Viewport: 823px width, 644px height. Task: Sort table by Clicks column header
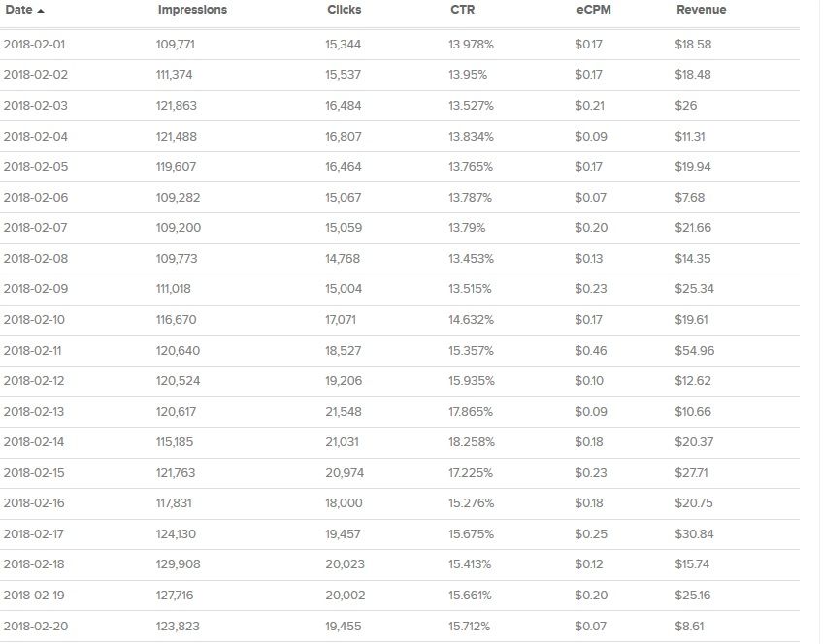[x=344, y=10]
